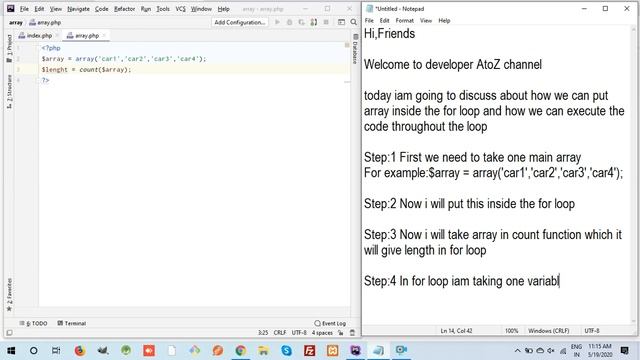Open the TODO tool window
Image resolution: width=640 pixels, height=360 pixels.
pyautogui.click(x=33, y=323)
